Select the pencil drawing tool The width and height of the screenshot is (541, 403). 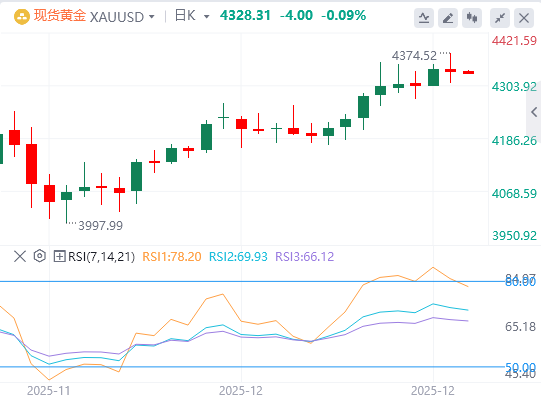pyautogui.click(x=448, y=18)
